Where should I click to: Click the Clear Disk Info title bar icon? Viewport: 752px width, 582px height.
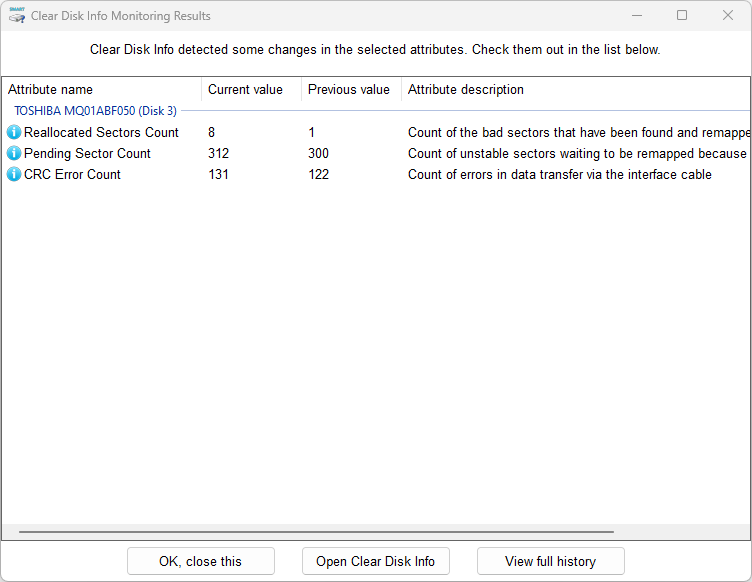17,16
